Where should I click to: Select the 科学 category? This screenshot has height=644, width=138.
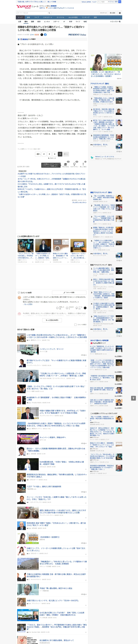coord(71,21)
